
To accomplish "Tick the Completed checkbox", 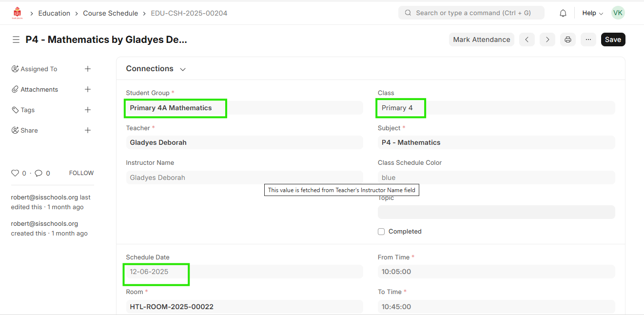I will [x=381, y=232].
